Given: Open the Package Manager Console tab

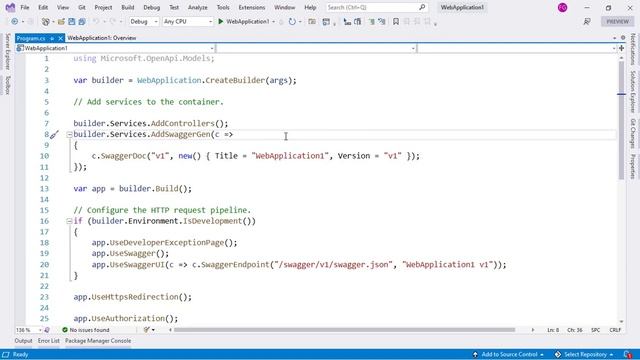Looking at the screenshot, I should pos(98,341).
